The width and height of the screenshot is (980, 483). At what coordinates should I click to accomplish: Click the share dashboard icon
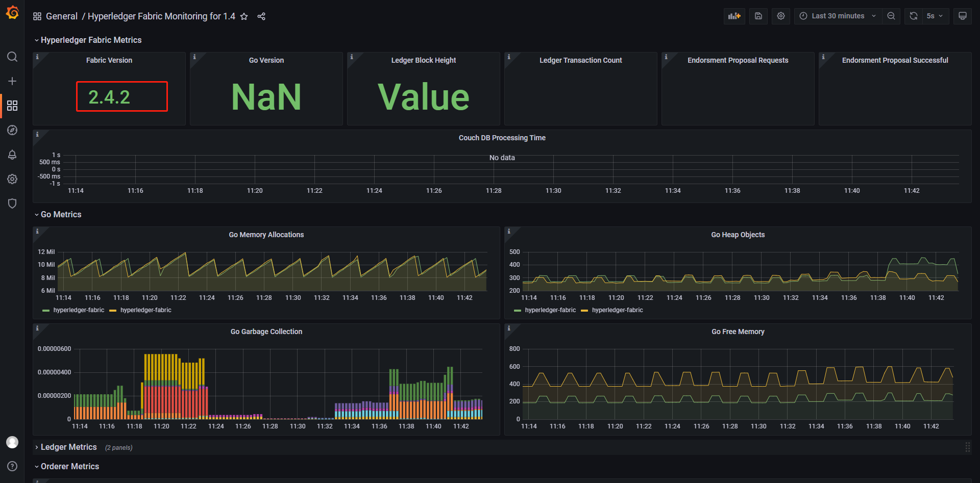(261, 16)
